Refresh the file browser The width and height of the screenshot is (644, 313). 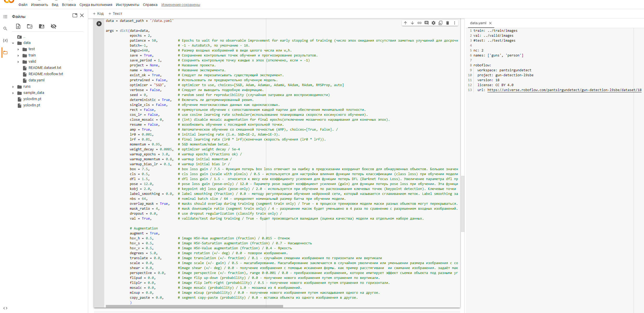[x=30, y=26]
